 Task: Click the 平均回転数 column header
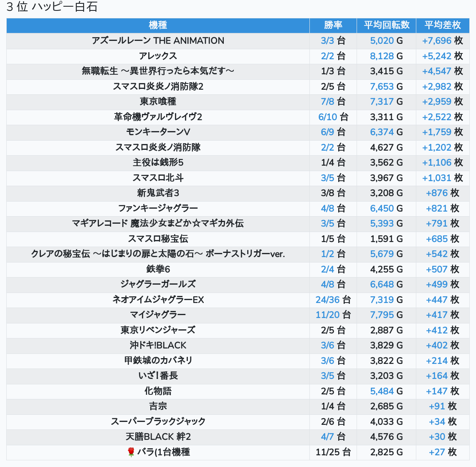pos(386,25)
